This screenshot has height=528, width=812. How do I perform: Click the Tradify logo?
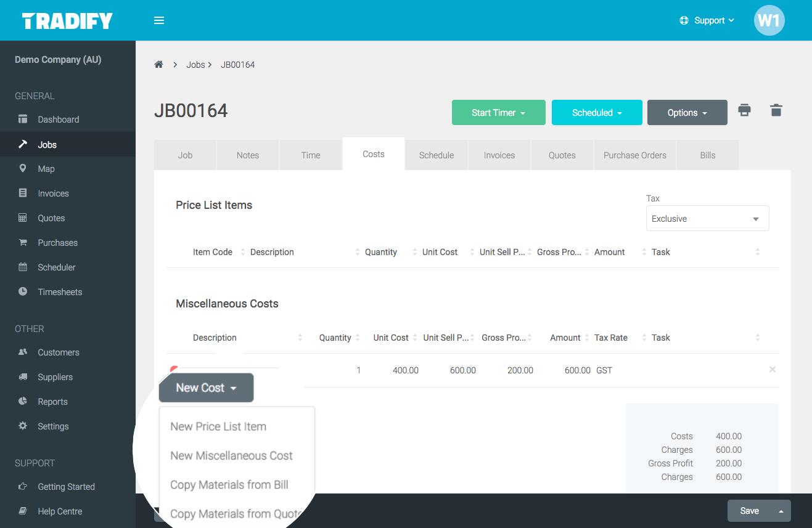pyautogui.click(x=67, y=21)
